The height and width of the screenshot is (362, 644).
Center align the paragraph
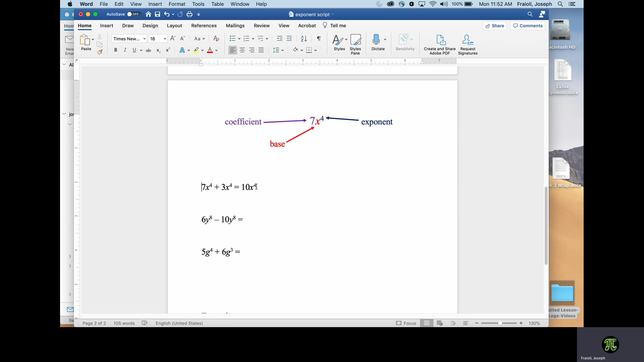pos(242,50)
